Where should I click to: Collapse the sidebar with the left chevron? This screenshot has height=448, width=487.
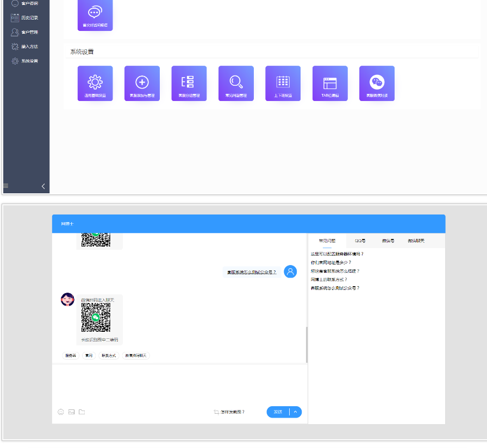tap(43, 186)
